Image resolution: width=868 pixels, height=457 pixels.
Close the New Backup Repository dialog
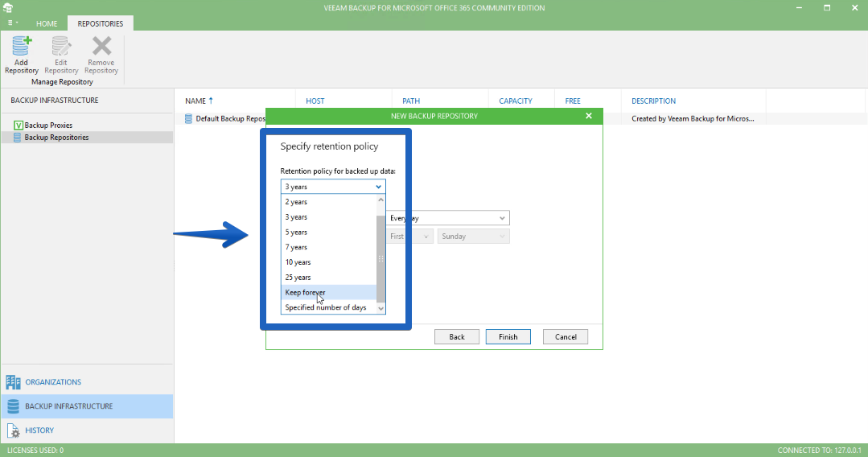[x=588, y=116]
